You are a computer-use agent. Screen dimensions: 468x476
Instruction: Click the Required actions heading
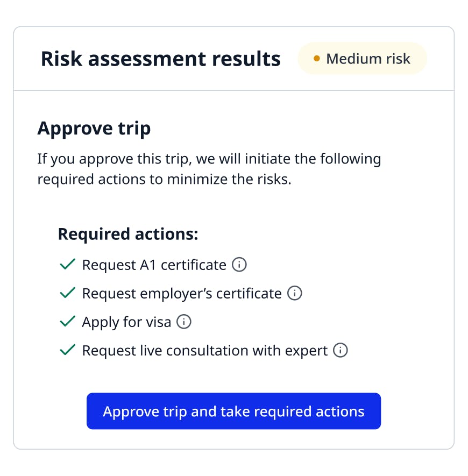pyautogui.click(x=128, y=234)
